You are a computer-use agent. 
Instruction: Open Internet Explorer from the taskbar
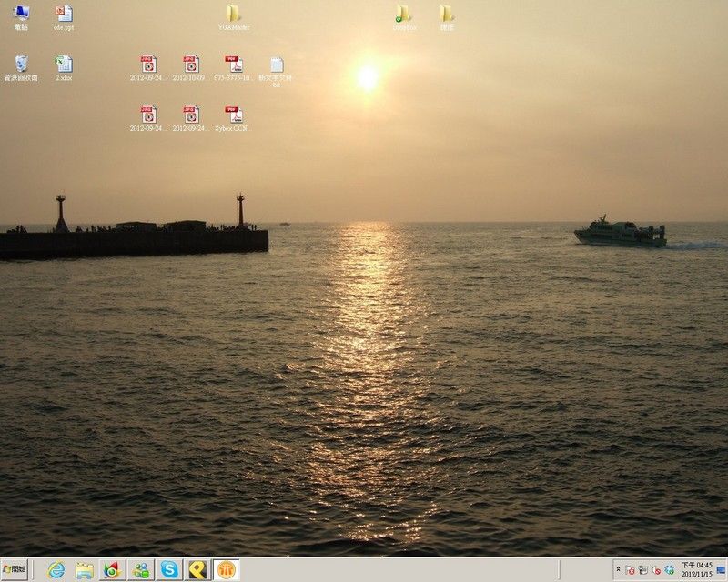tap(56, 570)
